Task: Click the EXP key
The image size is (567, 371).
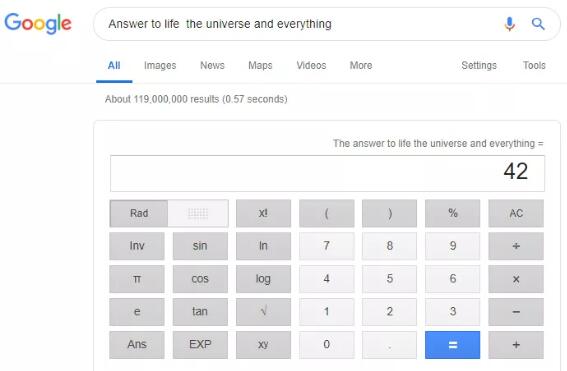Action: click(x=200, y=345)
